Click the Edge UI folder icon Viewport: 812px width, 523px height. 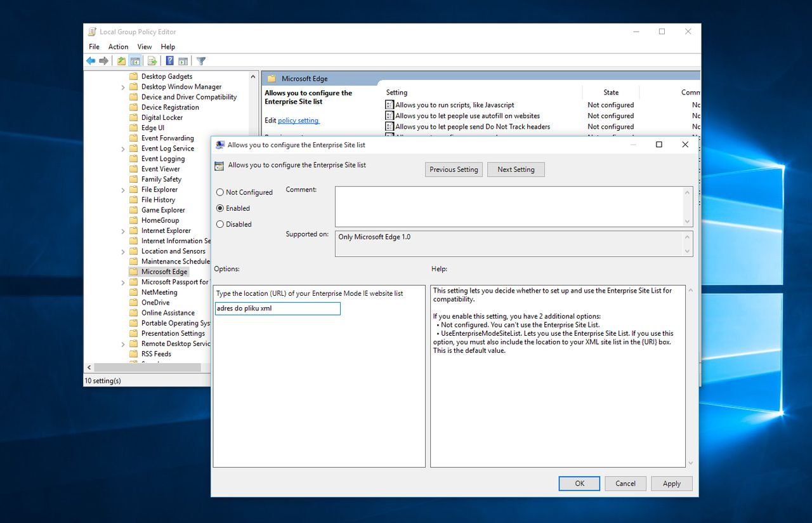133,128
